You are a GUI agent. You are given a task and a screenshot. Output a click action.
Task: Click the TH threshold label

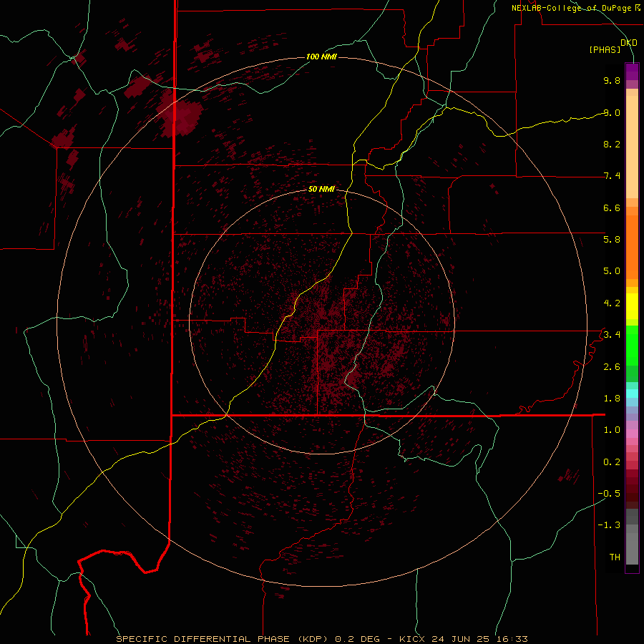tap(615, 557)
